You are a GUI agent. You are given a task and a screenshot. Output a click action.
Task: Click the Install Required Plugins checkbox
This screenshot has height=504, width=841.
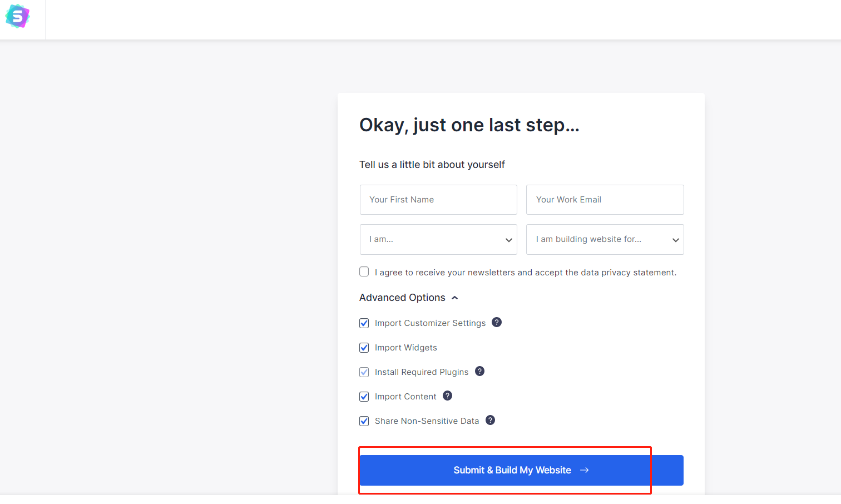364,372
